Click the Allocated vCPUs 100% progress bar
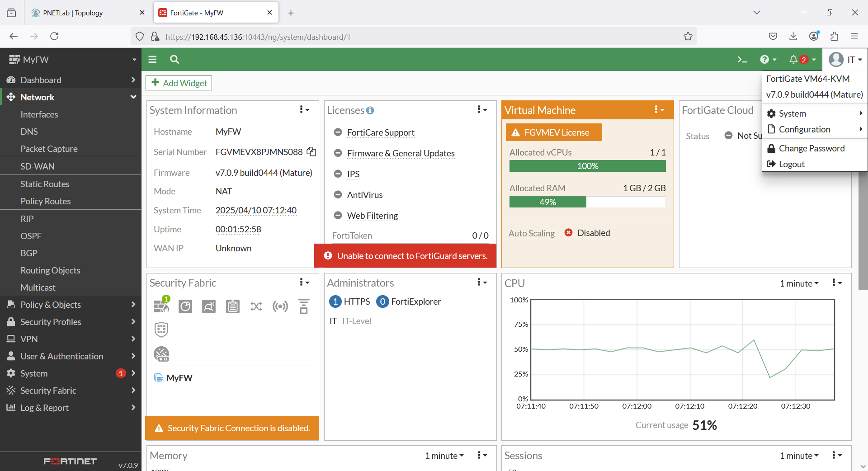 tap(587, 166)
